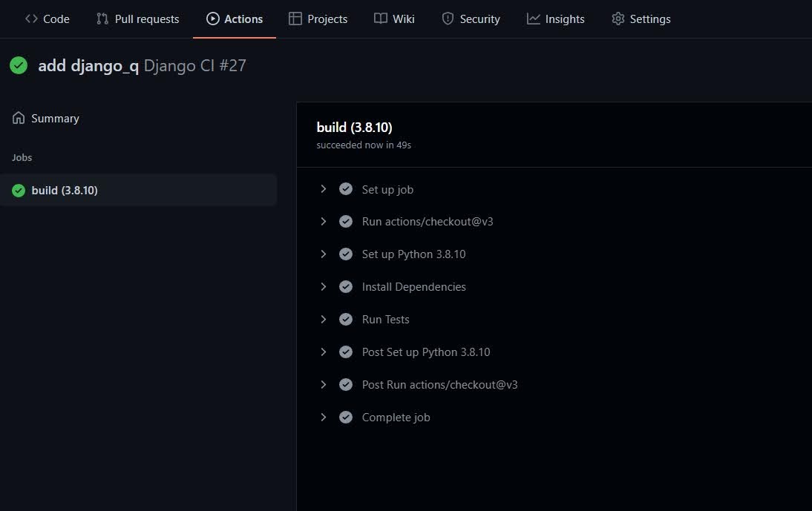812x511 pixels.
Task: Click the "Run Tests" step label
Action: [x=385, y=319]
